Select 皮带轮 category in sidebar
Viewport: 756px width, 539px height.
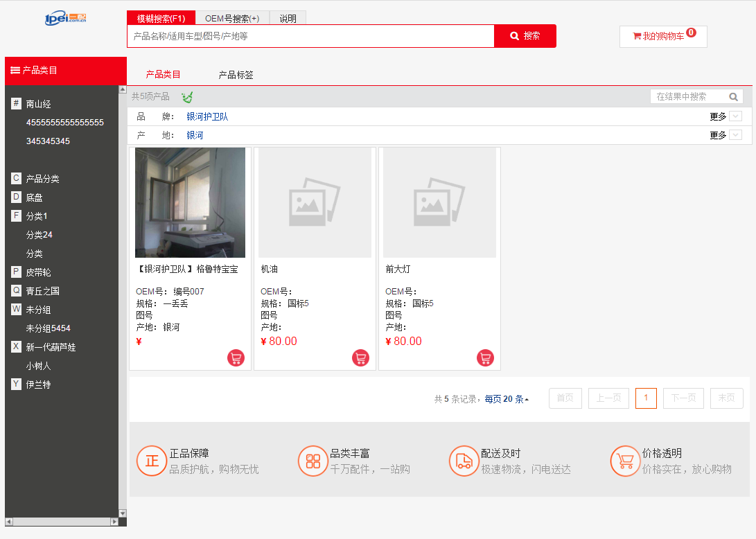38,272
